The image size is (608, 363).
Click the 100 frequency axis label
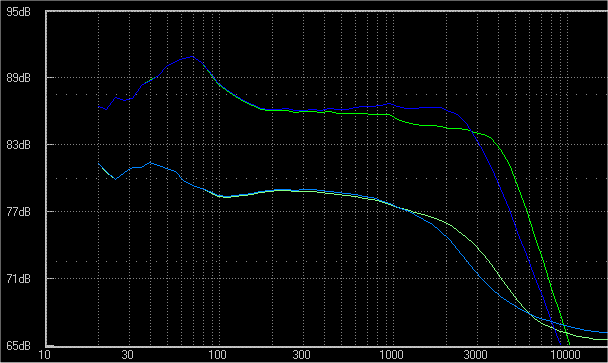point(217,355)
